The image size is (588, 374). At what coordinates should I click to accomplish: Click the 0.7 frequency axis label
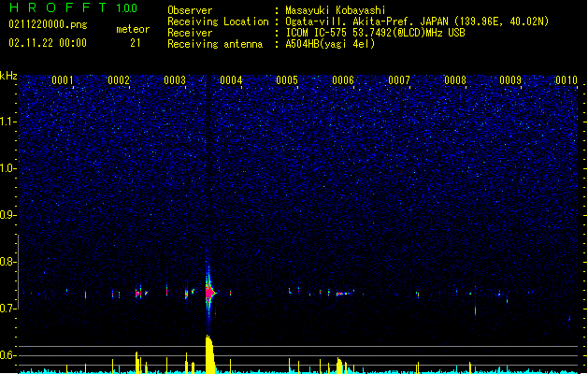coord(8,309)
